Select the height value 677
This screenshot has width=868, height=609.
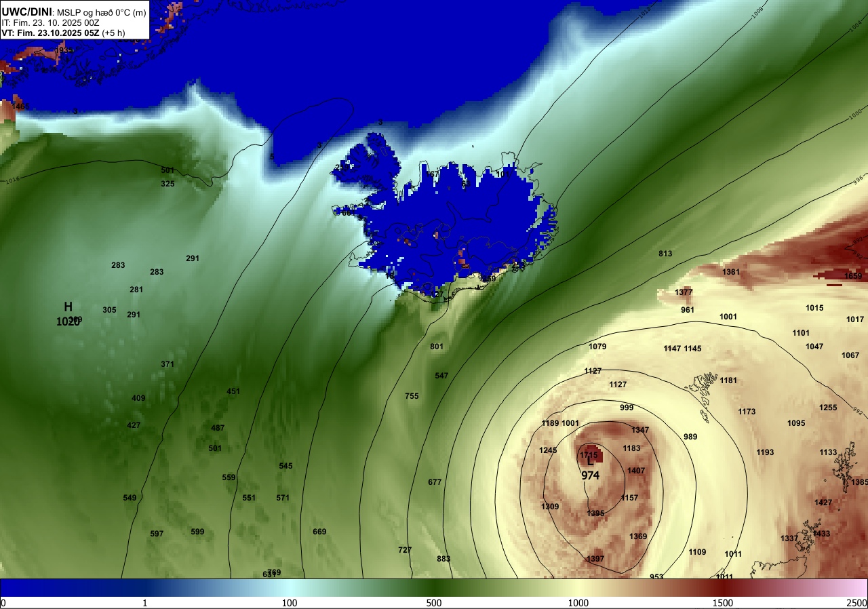(435, 482)
